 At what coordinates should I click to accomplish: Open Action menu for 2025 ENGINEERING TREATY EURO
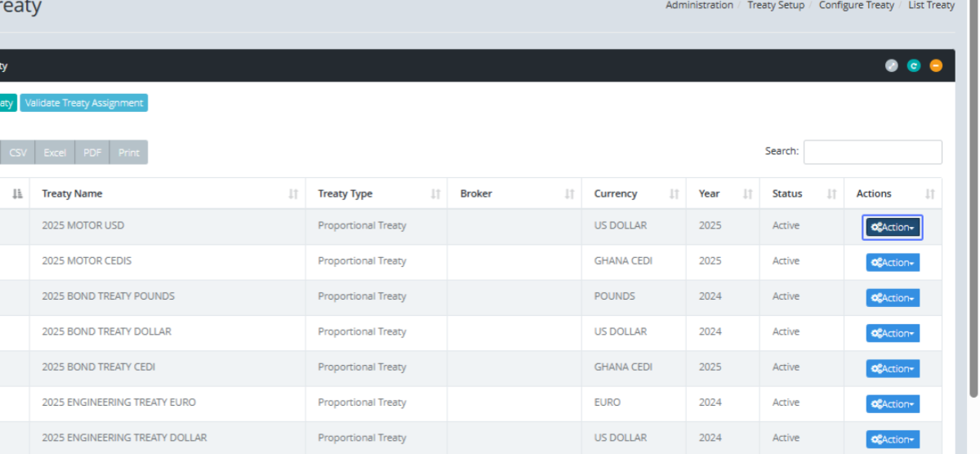[893, 404]
